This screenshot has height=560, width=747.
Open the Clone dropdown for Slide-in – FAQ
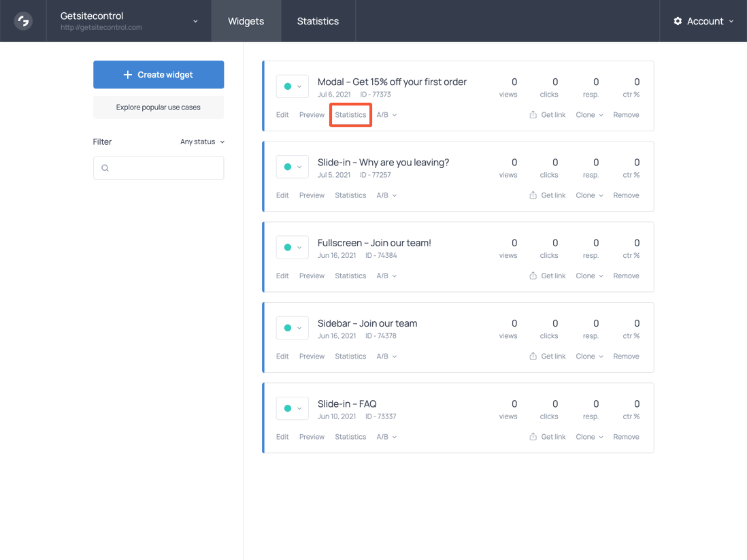588,436
